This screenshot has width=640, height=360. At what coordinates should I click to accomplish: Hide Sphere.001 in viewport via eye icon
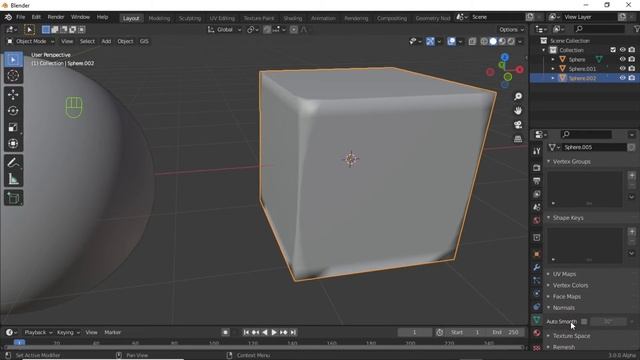click(x=622, y=69)
